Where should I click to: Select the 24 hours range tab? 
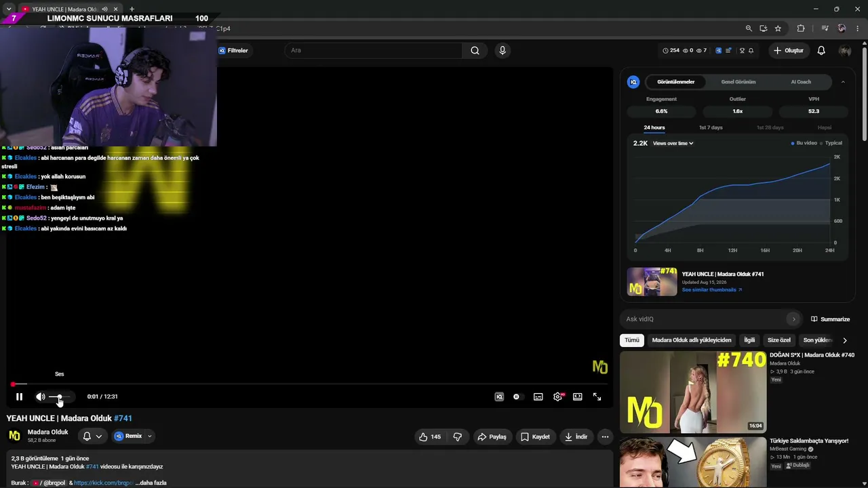[654, 127]
